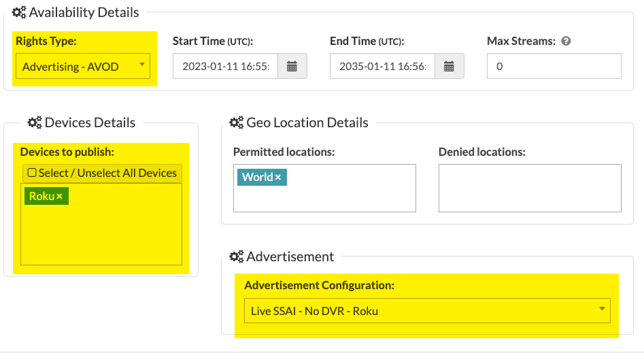This screenshot has width=644, height=362.
Task: Open the Start Time calendar picker
Action: pyautogui.click(x=292, y=66)
